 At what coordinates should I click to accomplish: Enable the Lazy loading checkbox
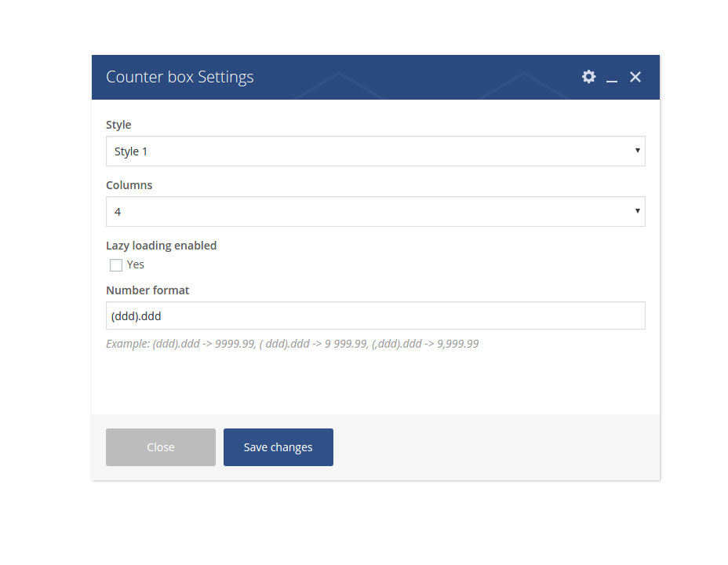[116, 265]
